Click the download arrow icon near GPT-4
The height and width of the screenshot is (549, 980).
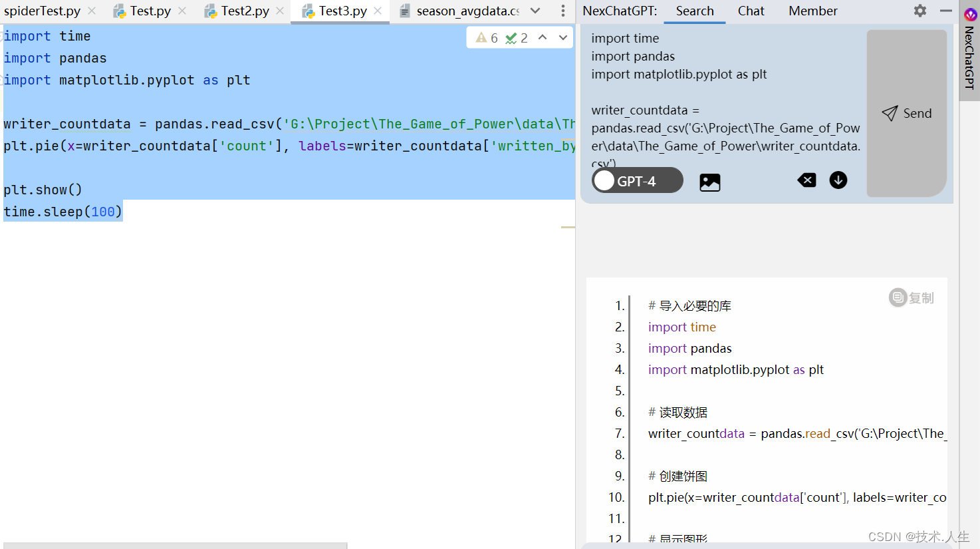pos(838,180)
